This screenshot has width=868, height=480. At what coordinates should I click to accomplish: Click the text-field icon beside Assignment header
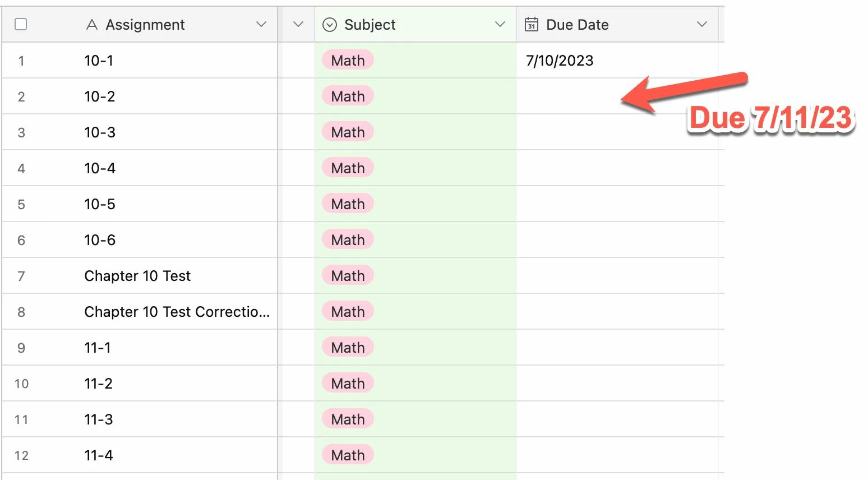coord(92,25)
